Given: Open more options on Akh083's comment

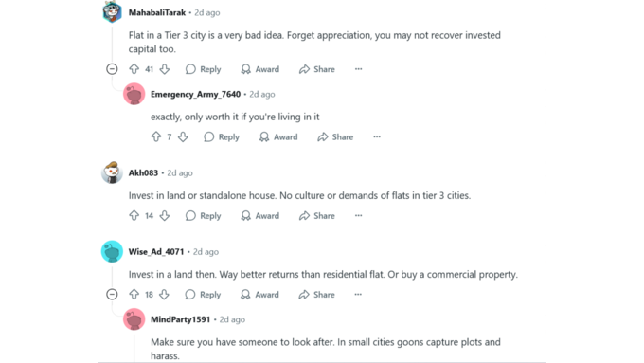Looking at the screenshot, I should point(359,216).
